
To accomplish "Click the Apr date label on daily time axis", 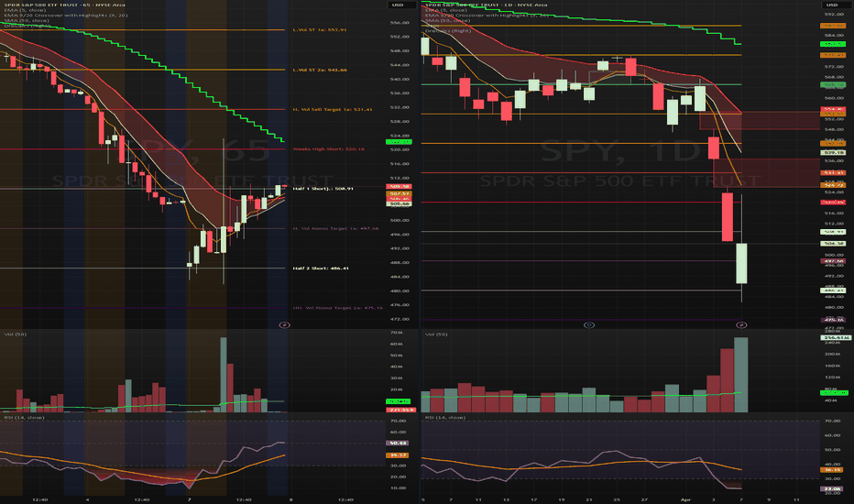I will tap(685, 499).
